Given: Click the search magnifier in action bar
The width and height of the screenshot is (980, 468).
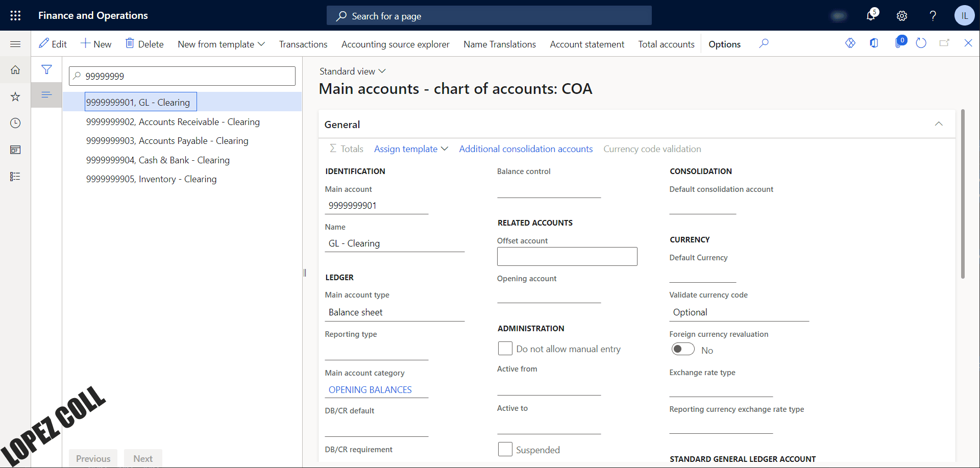Looking at the screenshot, I should pos(764,43).
